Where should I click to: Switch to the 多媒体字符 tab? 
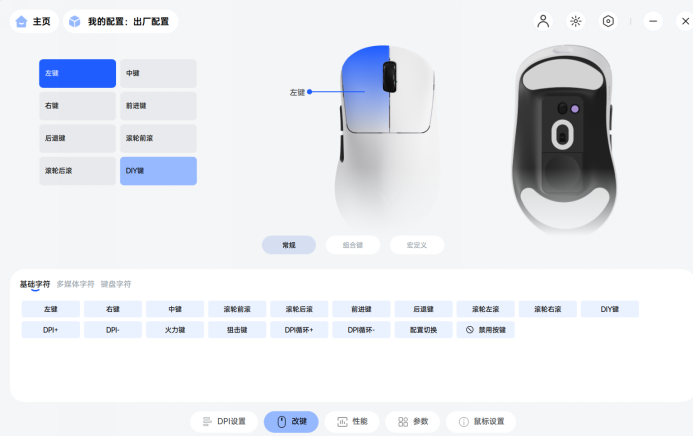(x=76, y=284)
